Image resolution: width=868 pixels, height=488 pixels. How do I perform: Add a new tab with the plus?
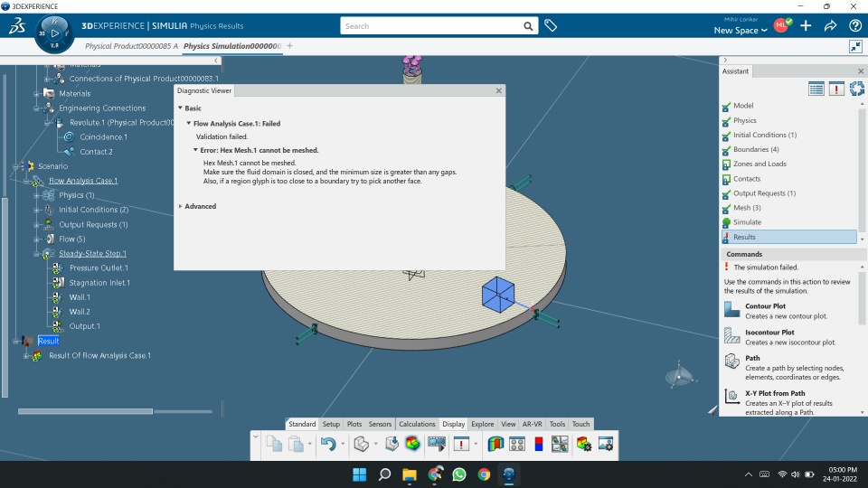(289, 46)
